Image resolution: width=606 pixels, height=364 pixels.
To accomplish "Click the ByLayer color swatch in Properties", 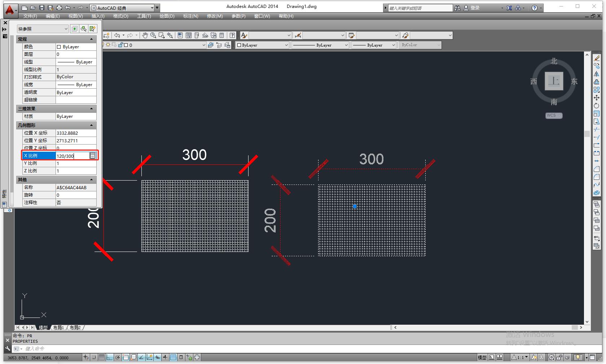I will [x=58, y=46].
